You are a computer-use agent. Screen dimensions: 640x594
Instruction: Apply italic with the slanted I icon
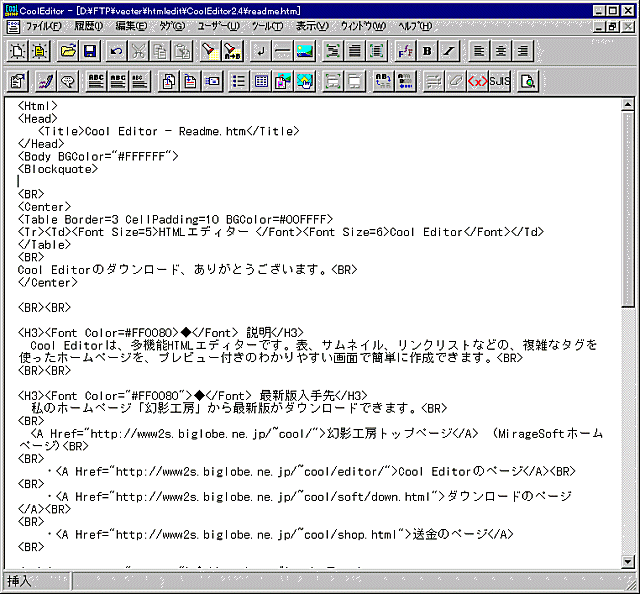(x=449, y=51)
